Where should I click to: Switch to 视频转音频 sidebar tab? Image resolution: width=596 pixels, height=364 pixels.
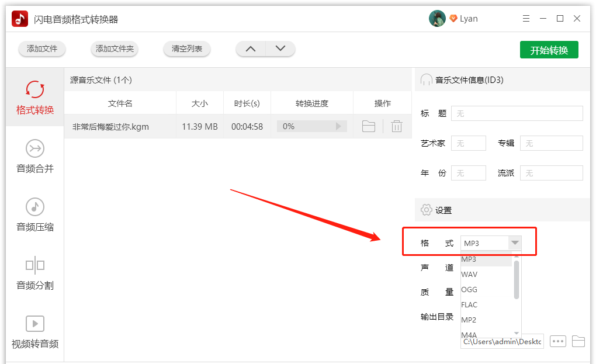[35, 332]
